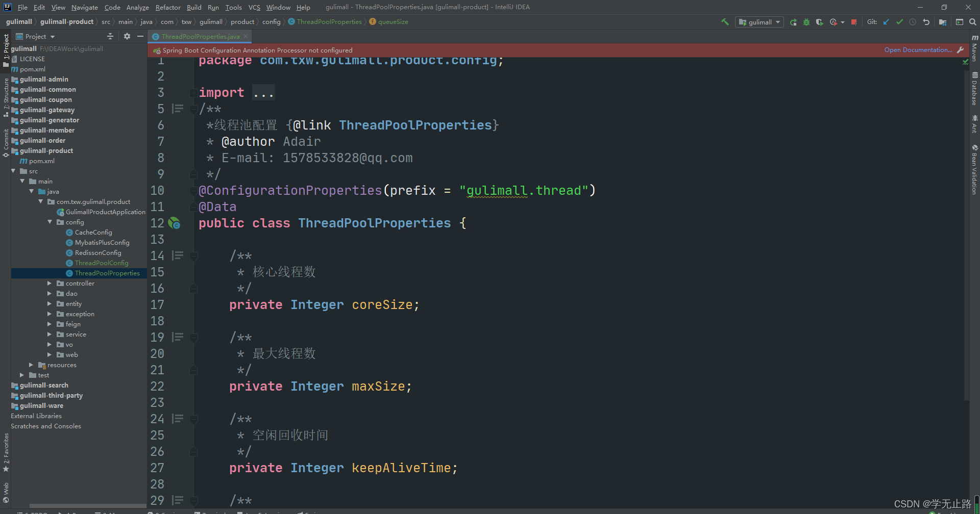Click the green Rerun icon

tap(793, 22)
